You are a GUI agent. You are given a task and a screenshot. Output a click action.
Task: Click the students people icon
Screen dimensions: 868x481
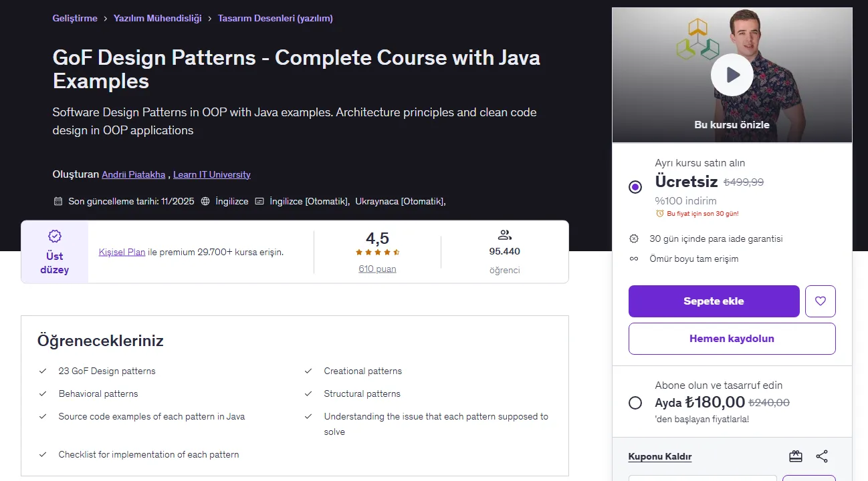pos(505,235)
